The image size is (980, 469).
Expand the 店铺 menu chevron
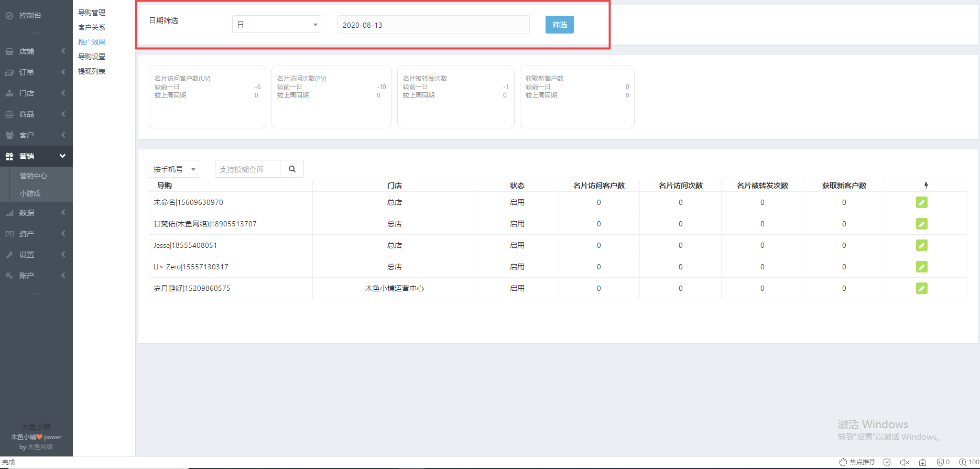tap(63, 51)
